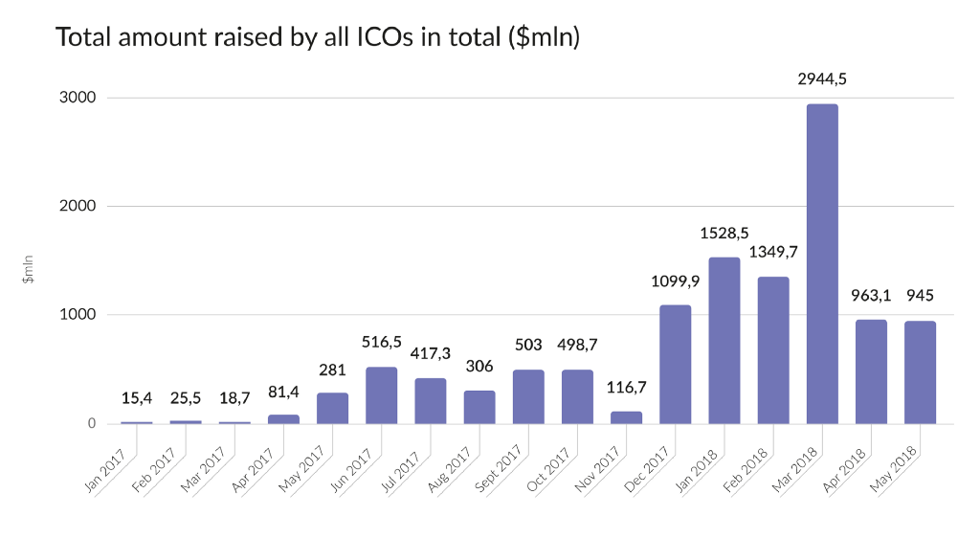Click the $mln y-axis title
Image resolution: width=980 pixels, height=539 pixels.
click(29, 269)
